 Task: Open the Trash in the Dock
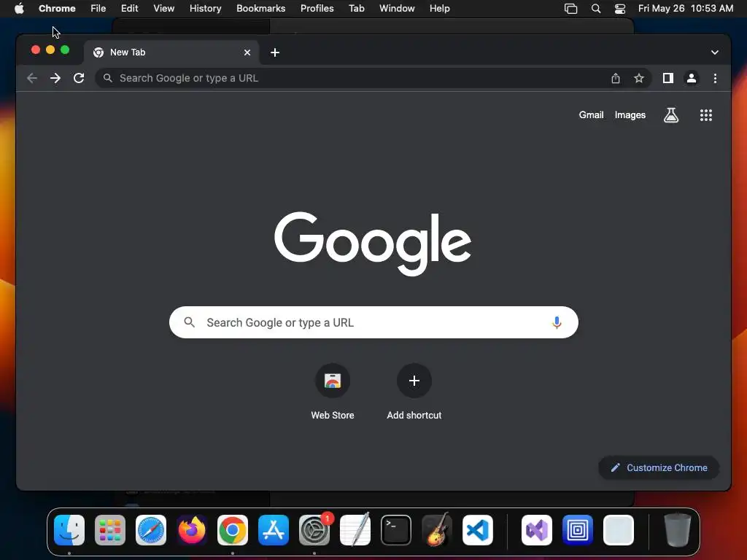tap(678, 530)
